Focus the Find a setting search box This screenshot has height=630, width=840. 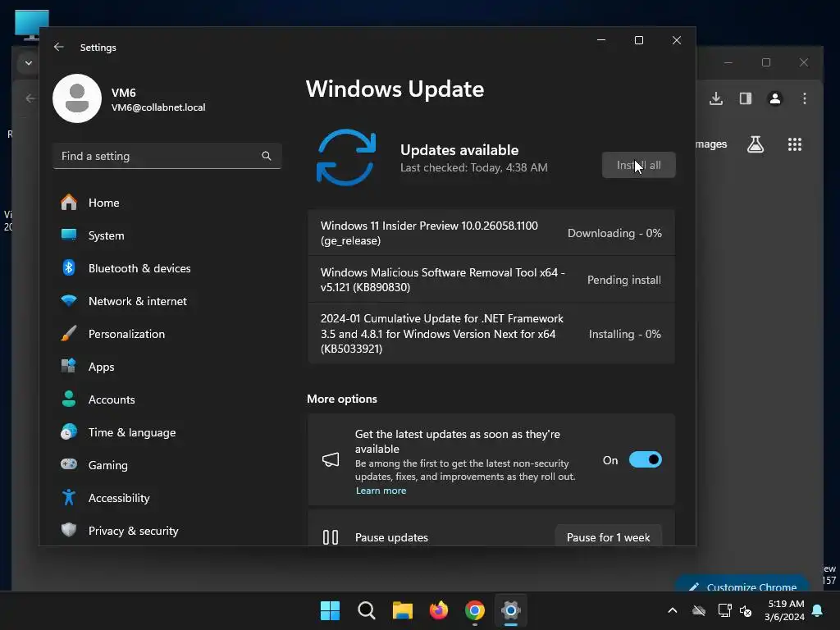tap(167, 156)
